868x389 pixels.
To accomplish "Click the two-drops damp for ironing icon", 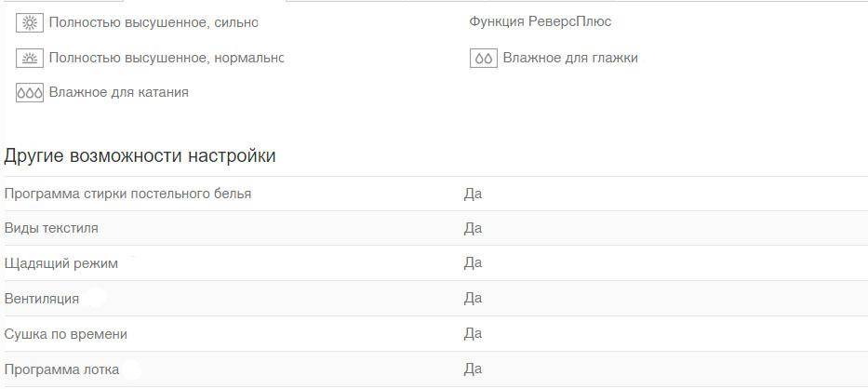I will (483, 59).
